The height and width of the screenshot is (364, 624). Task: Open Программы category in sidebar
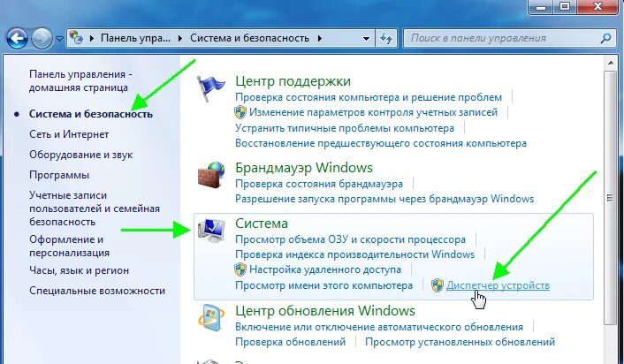click(x=59, y=175)
